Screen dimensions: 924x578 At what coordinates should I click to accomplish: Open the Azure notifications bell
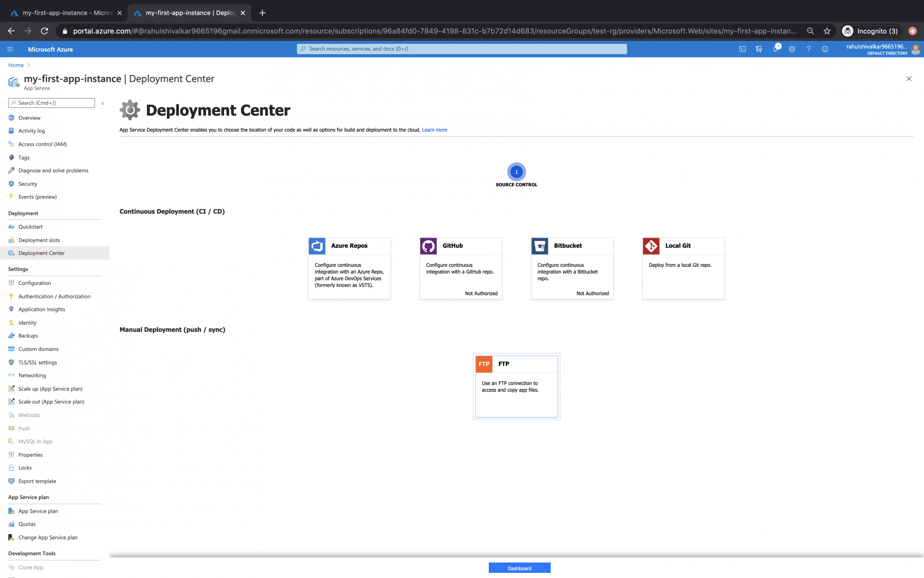(777, 49)
